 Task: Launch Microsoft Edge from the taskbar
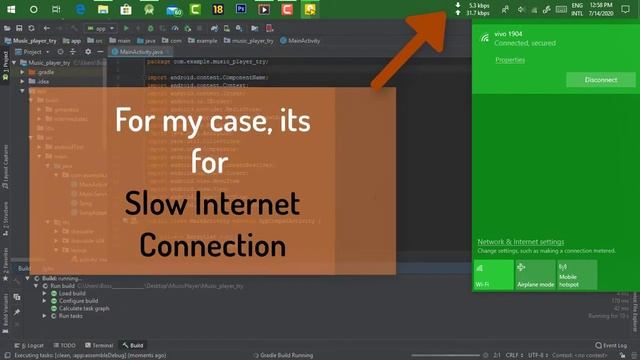click(80, 9)
